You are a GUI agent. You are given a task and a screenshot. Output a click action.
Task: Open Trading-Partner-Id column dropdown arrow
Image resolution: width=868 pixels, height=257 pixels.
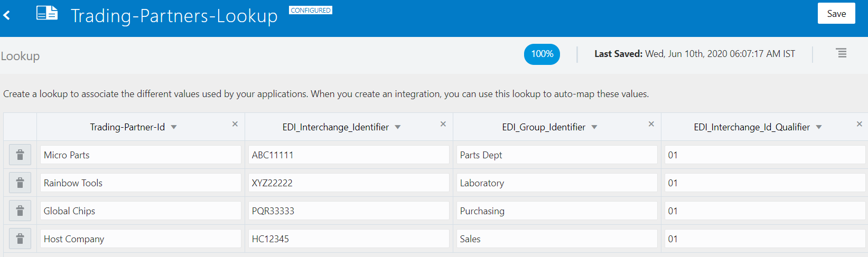pyautogui.click(x=174, y=127)
